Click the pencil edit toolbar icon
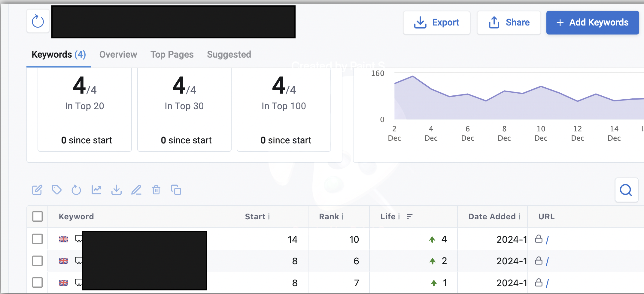644x294 pixels. click(x=136, y=190)
